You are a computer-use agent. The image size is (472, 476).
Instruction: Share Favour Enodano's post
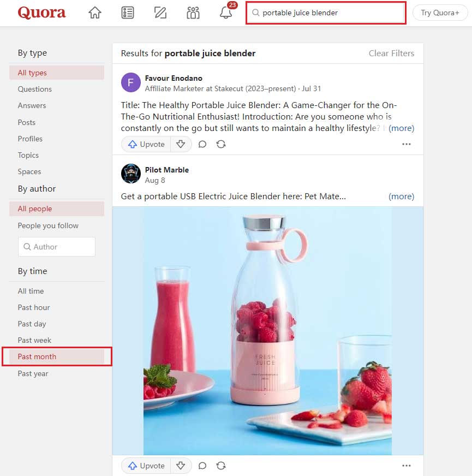tap(221, 144)
